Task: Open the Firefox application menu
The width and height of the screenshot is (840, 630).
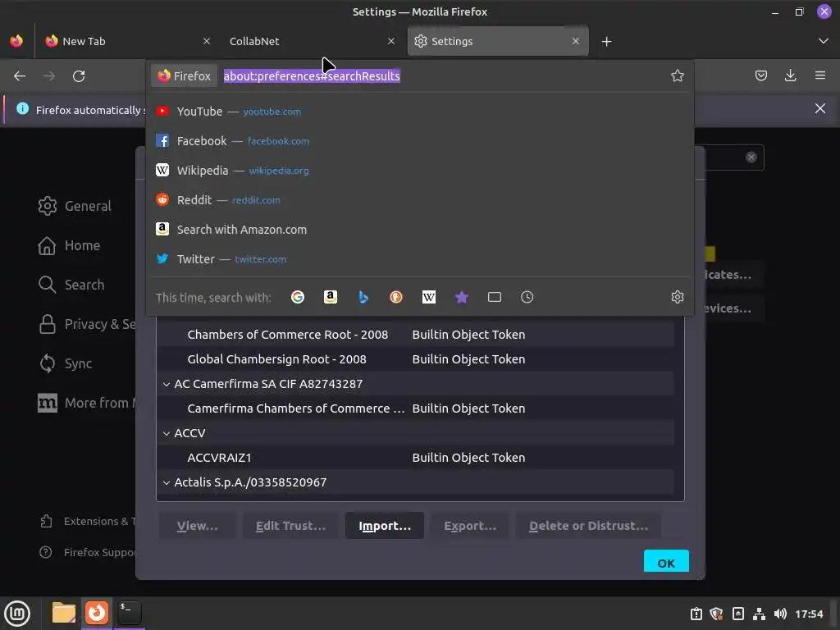Action: click(819, 75)
